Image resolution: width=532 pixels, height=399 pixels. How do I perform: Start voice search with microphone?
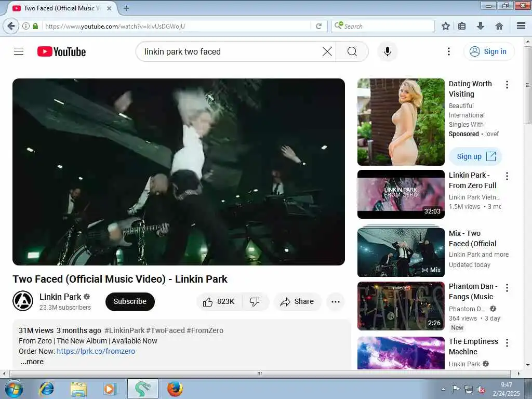tap(388, 51)
